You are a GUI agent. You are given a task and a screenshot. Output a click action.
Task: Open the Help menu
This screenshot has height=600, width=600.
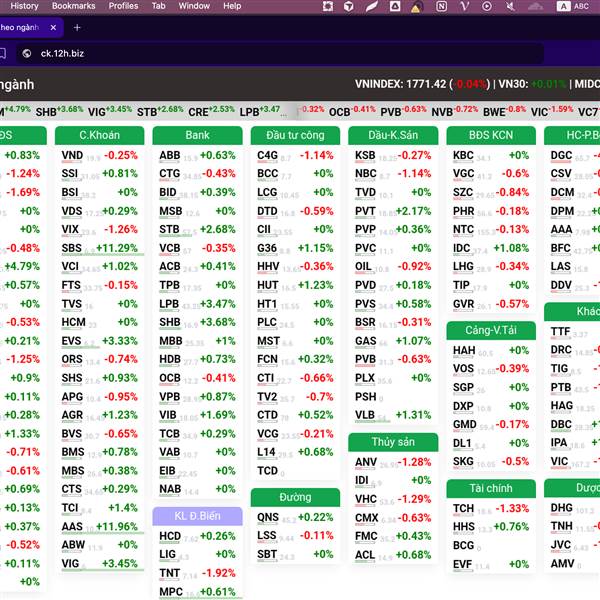232,6
